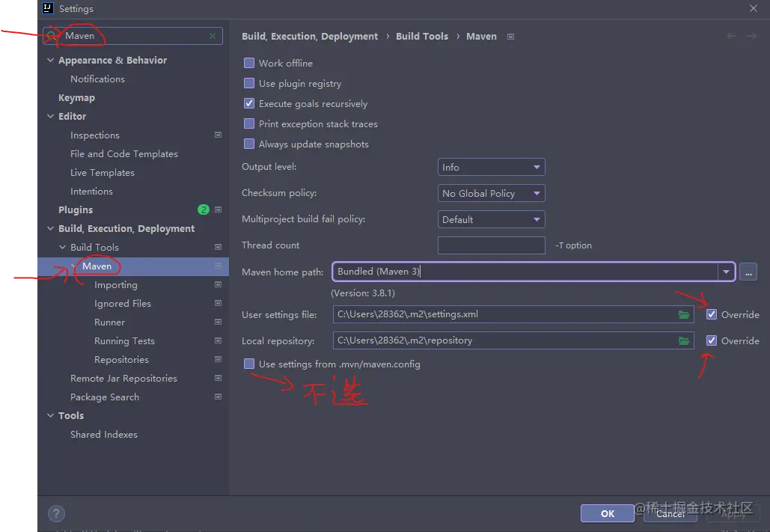The image size is (770, 532).
Task: Enable Work offline checkbox
Action: coord(249,63)
